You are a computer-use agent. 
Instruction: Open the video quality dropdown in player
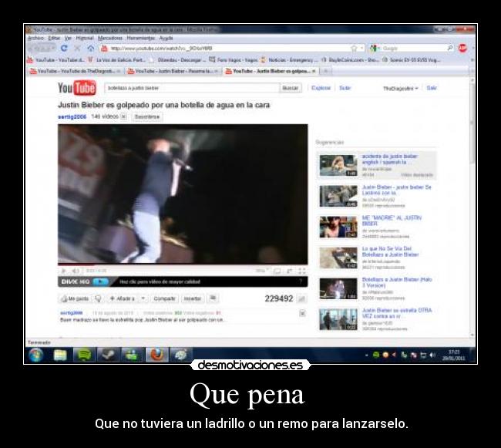[262, 271]
